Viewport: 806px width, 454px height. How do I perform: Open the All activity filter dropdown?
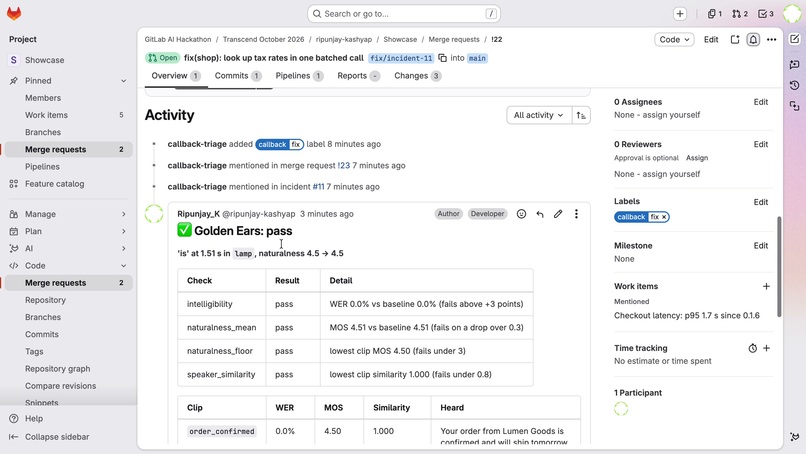(x=538, y=115)
